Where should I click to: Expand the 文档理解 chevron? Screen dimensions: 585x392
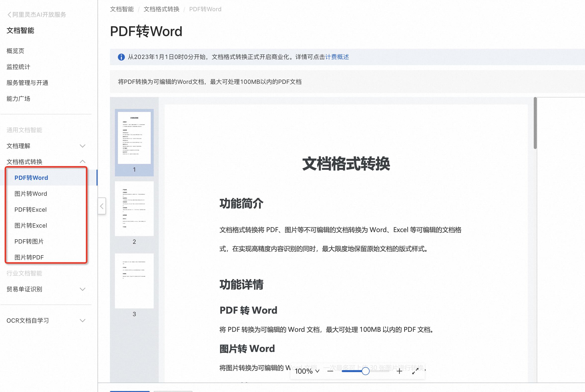click(x=83, y=146)
